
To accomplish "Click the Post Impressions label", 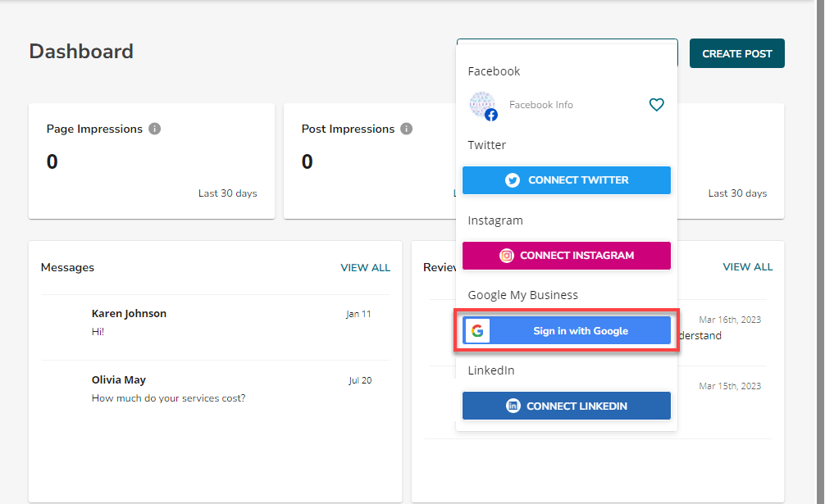I will (348, 129).
